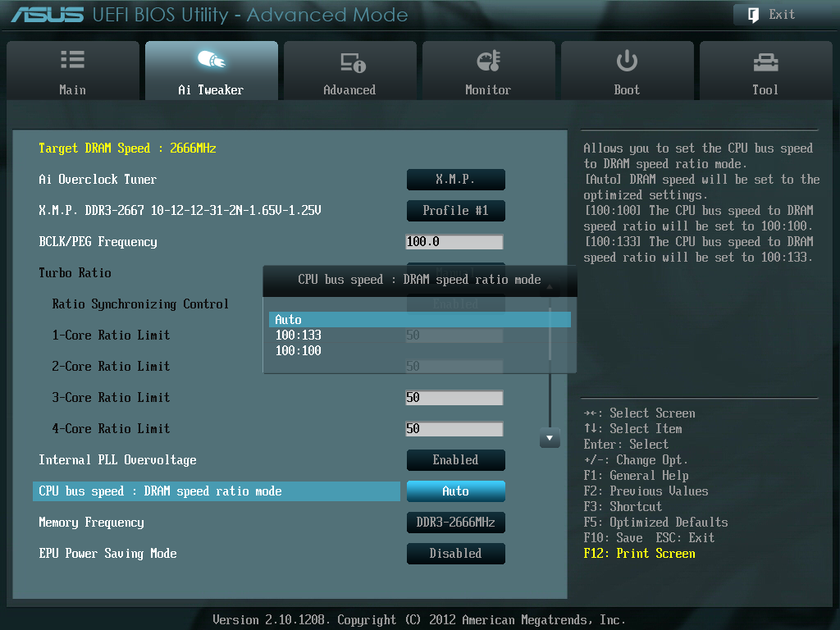
Task: Select the EPU Power Saving Mode label
Action: [x=107, y=554]
